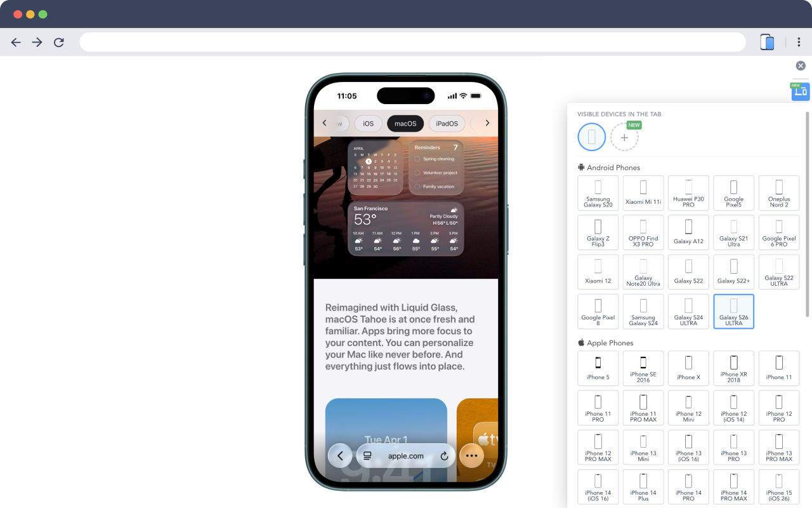Select the iPhone 11 PRO device

(x=598, y=408)
